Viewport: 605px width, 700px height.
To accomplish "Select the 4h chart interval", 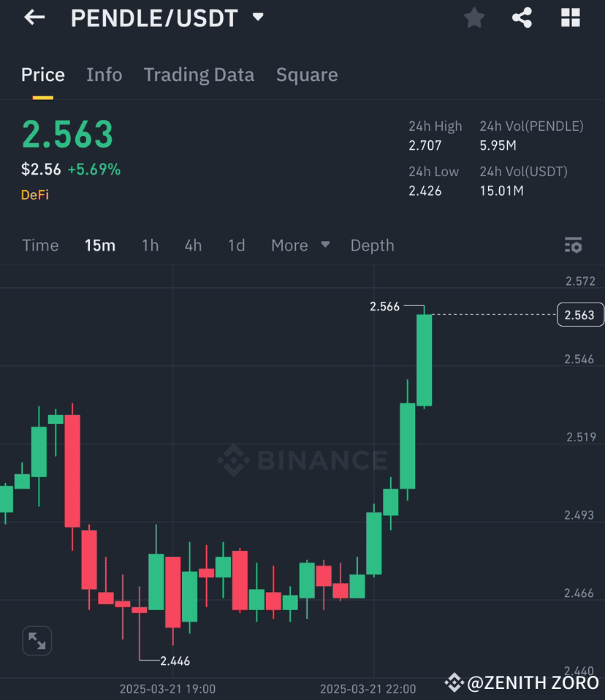I will click(192, 245).
